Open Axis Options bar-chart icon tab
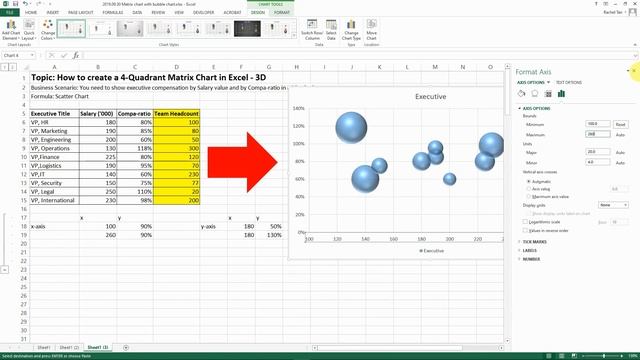Screen dimensions: 640x360 pos(562,94)
